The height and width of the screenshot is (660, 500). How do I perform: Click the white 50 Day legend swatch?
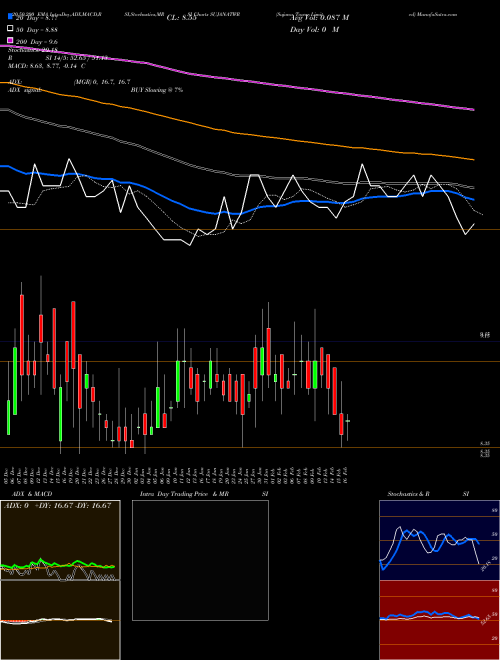pyautogui.click(x=10, y=29)
